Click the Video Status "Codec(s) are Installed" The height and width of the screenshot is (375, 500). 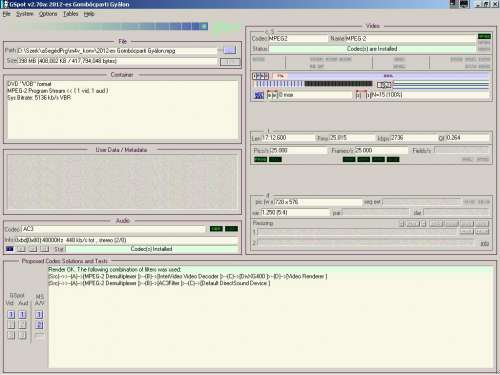coord(372,49)
